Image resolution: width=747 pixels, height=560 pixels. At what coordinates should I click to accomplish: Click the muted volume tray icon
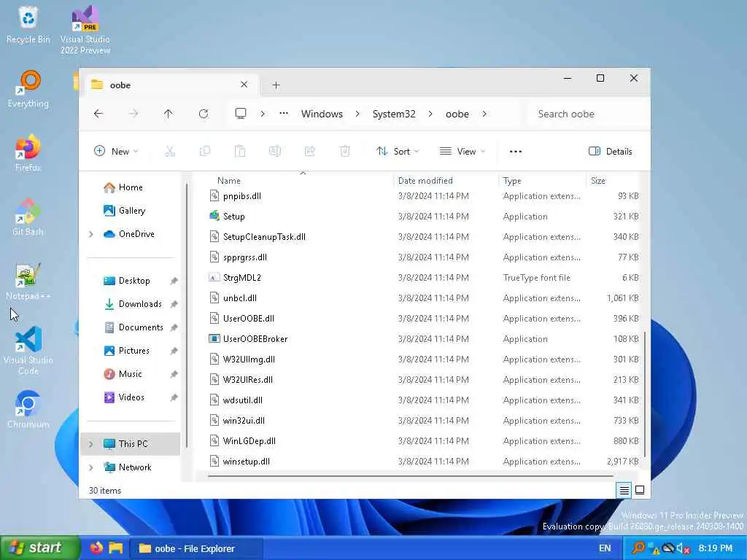click(683, 548)
